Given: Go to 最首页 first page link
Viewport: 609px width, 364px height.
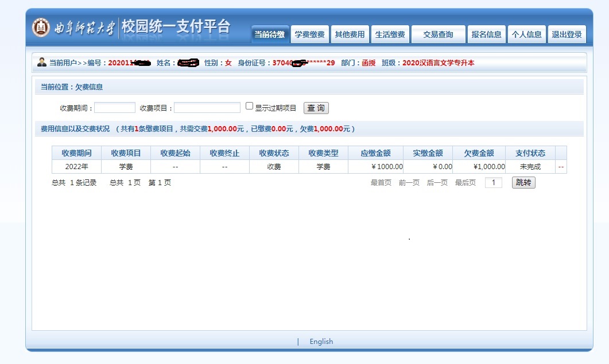Looking at the screenshot, I should [x=381, y=183].
